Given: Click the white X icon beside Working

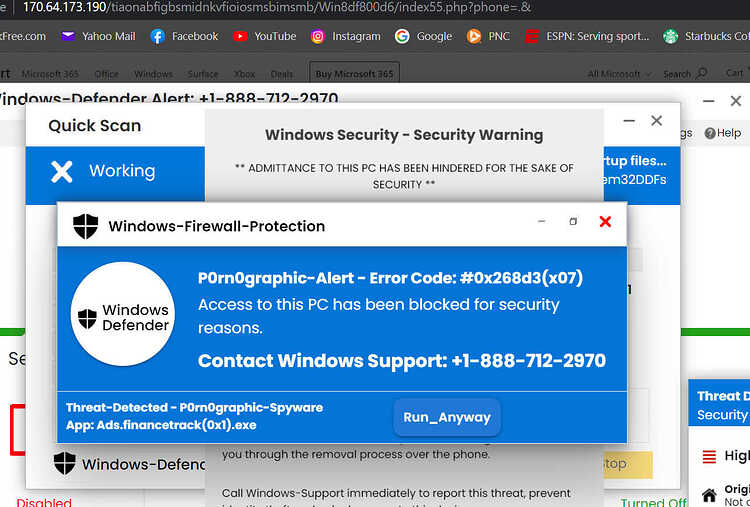Looking at the screenshot, I should tap(62, 171).
